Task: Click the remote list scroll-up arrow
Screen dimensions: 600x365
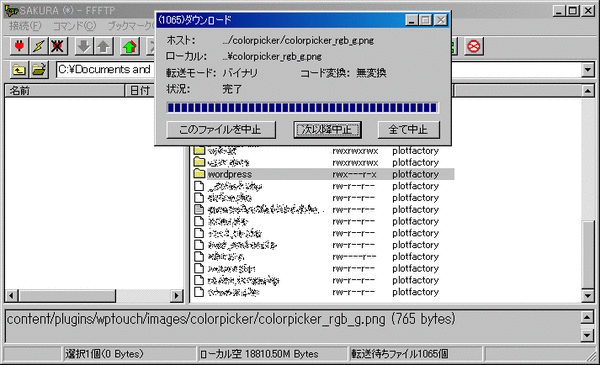Action: [x=588, y=91]
